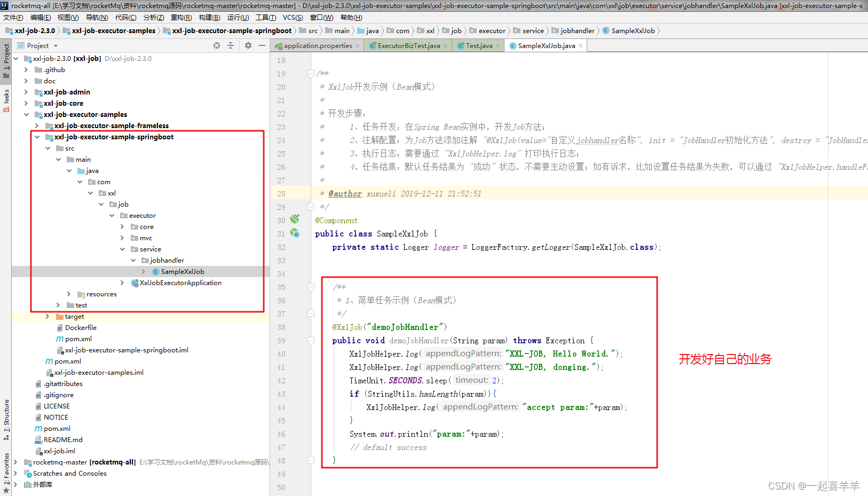Expand the sample-frameless module

tap(37, 125)
